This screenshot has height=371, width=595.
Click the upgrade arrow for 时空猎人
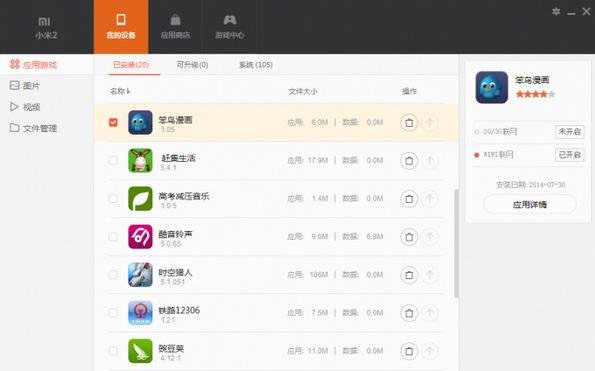click(430, 275)
